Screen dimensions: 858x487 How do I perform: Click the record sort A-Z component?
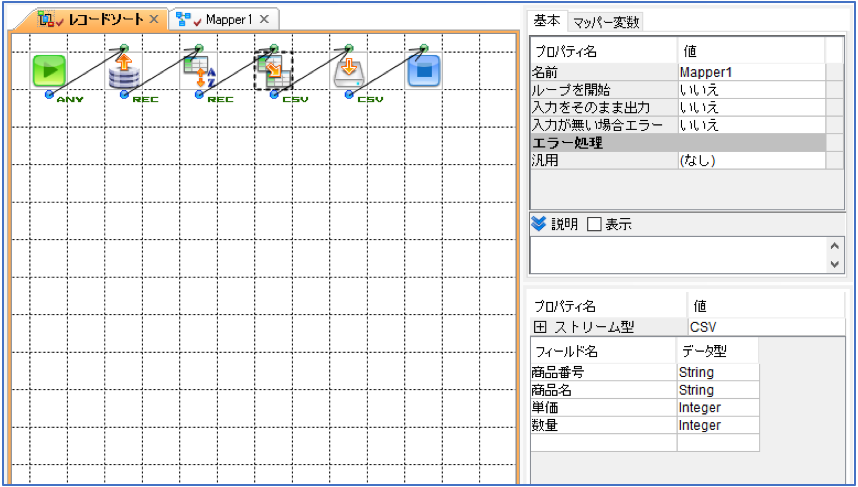pos(199,72)
